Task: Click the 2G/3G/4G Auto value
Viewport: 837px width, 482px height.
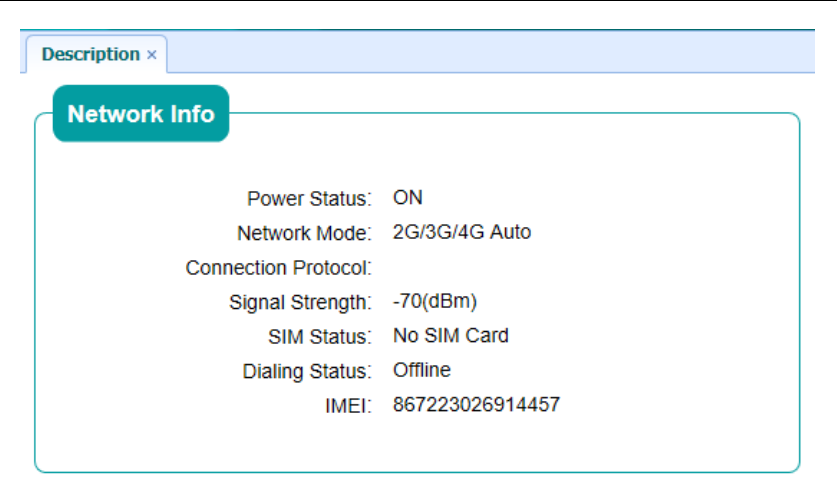Action: pos(462,232)
